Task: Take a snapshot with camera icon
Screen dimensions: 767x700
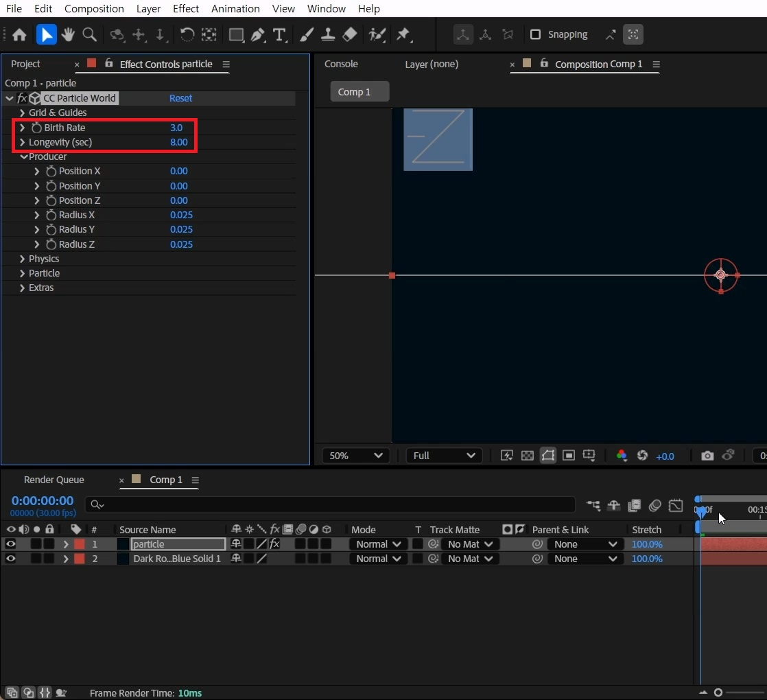Action: [707, 456]
